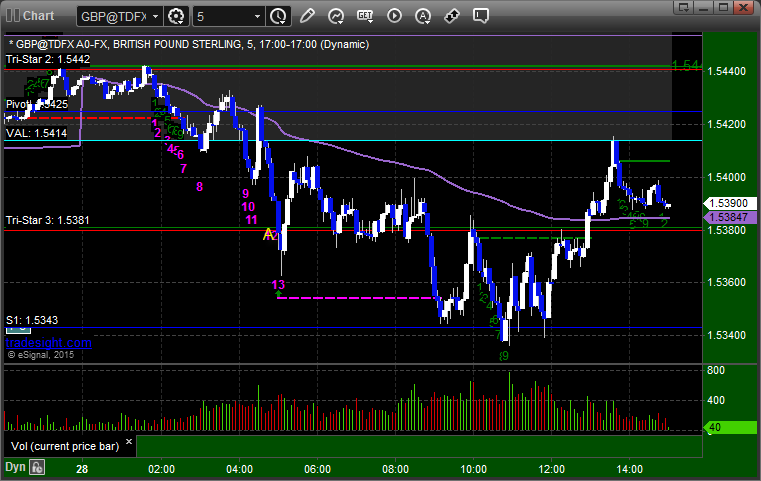Click the 800 volume axis label
Screen dimensions: 761x481
point(716,370)
